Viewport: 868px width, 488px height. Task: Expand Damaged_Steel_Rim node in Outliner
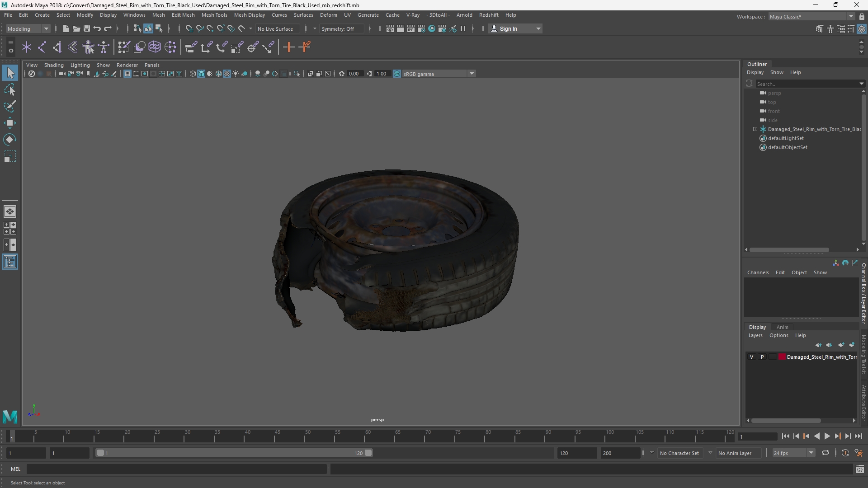755,129
